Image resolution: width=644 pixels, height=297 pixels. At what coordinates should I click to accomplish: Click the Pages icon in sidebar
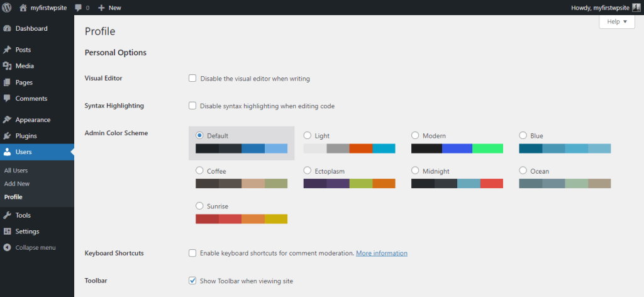coord(6,82)
